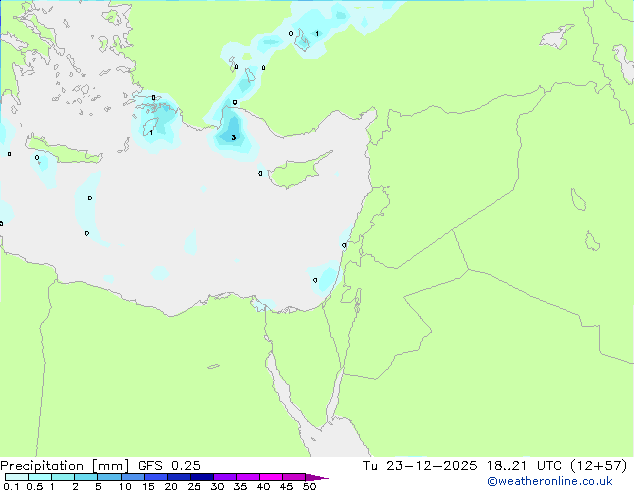The height and width of the screenshot is (490, 634).
Task: Click the '30' legend scale label
Action: [217, 486]
